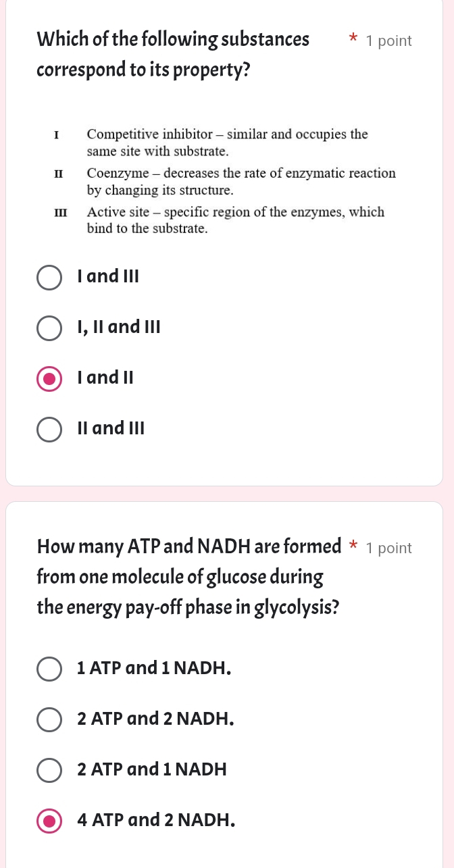This screenshot has height=868, width=454.
Task: Click the checked '4 ATP and 2 NADH.' radio button
Action: (49, 821)
